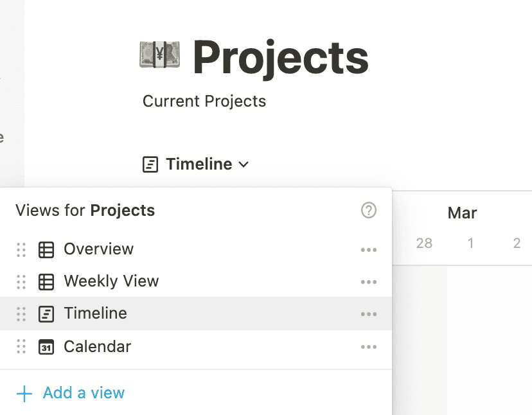The width and height of the screenshot is (532, 415).
Task: Click the Weekly View drag handle
Action: 21,281
